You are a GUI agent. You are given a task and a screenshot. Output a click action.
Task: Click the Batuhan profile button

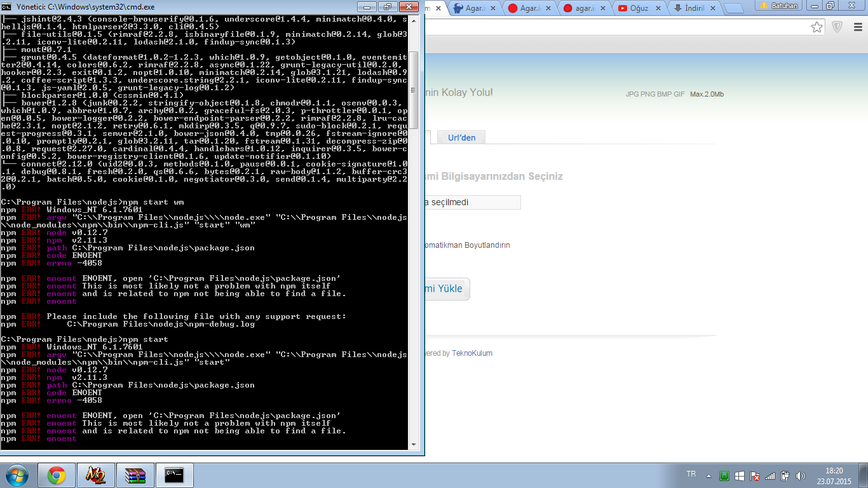click(x=780, y=5)
